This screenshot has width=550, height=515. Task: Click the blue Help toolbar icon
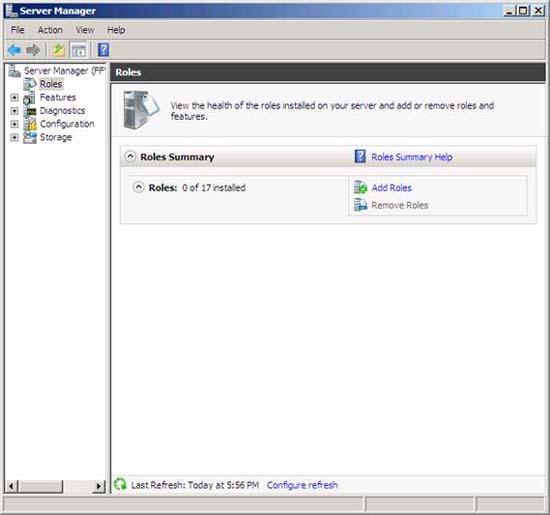pos(103,50)
